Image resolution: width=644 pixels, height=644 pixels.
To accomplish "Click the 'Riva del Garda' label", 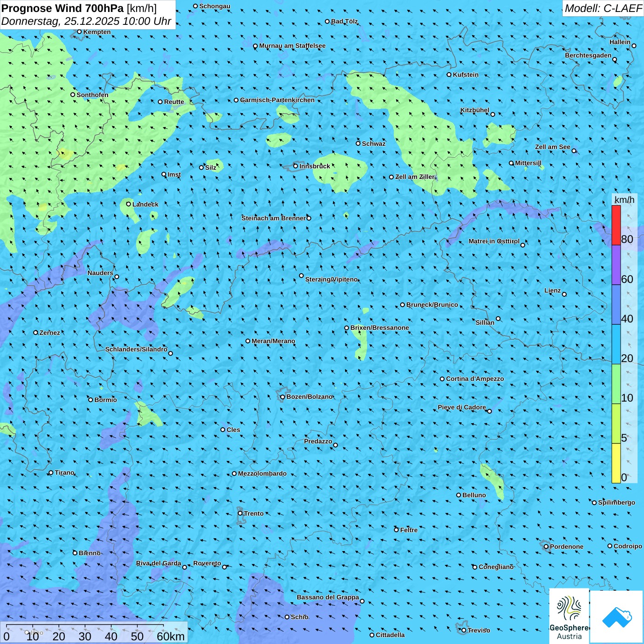I will 159,563.
